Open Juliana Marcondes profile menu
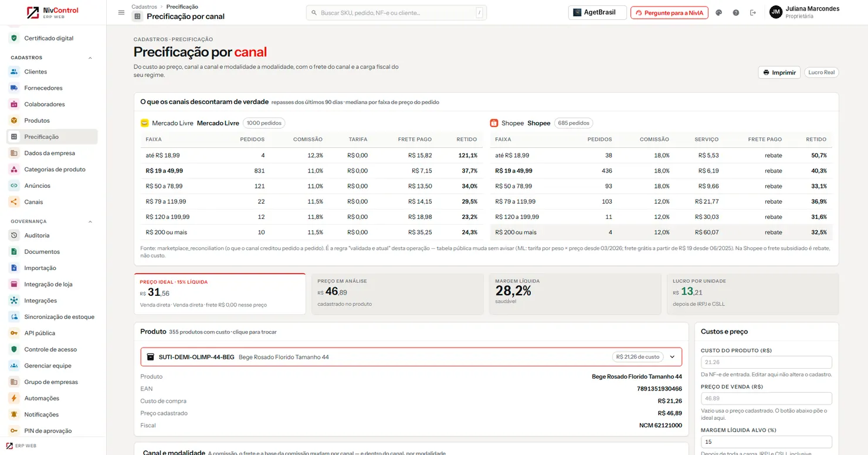 [805, 12]
